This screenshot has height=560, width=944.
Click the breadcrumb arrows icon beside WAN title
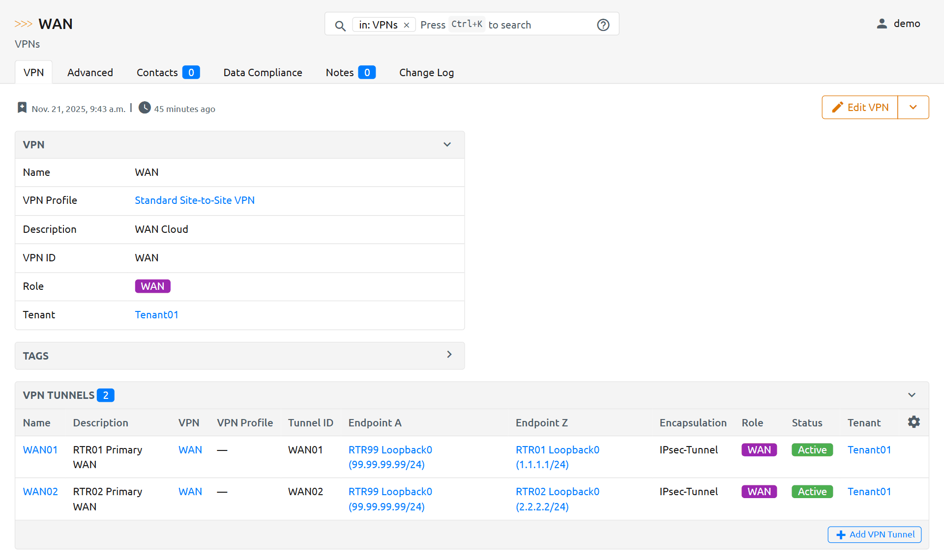[x=23, y=23]
